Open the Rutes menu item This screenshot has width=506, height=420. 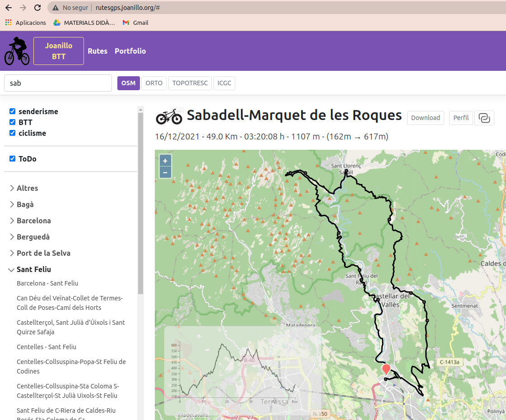coord(97,51)
